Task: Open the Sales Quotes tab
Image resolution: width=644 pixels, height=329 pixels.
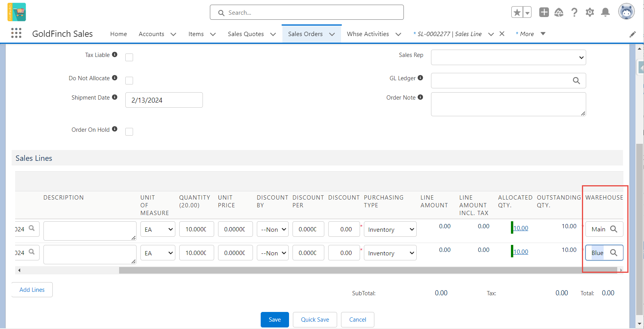Action: (246, 34)
